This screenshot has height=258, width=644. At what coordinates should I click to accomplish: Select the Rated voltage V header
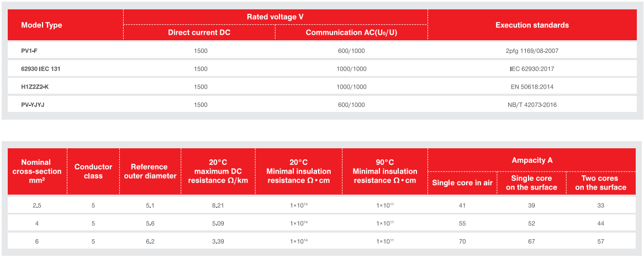(275, 17)
